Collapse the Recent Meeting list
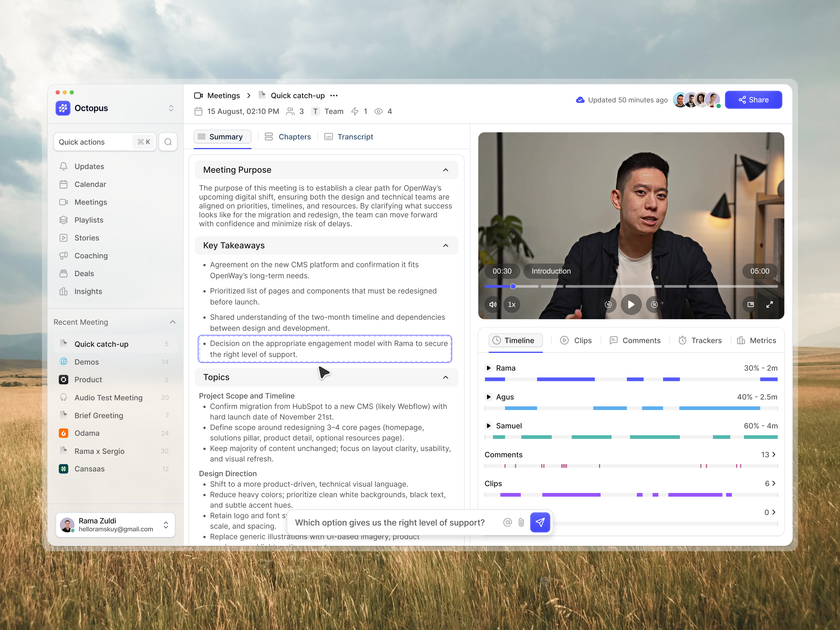This screenshot has width=840, height=630. pos(173,322)
